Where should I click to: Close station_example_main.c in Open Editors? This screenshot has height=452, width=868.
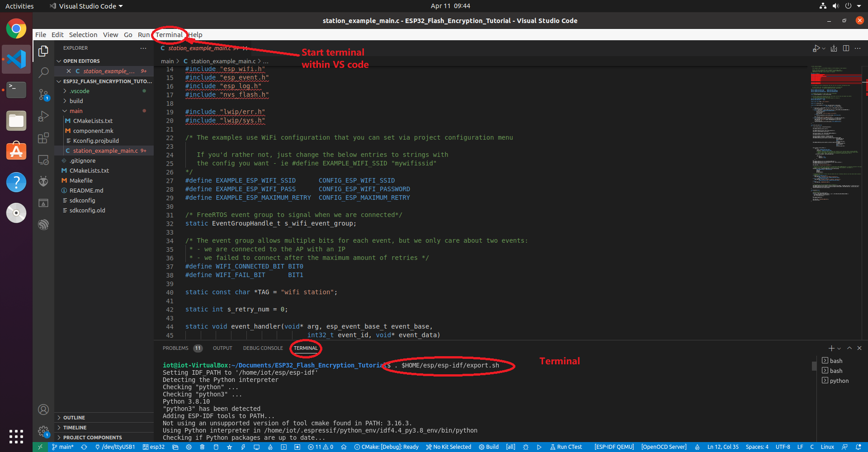[69, 71]
